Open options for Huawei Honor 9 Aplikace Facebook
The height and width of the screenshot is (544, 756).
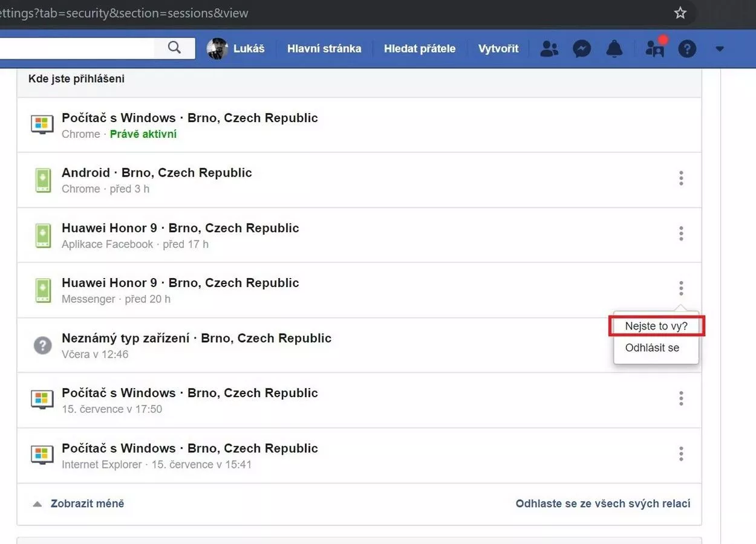pos(681,233)
